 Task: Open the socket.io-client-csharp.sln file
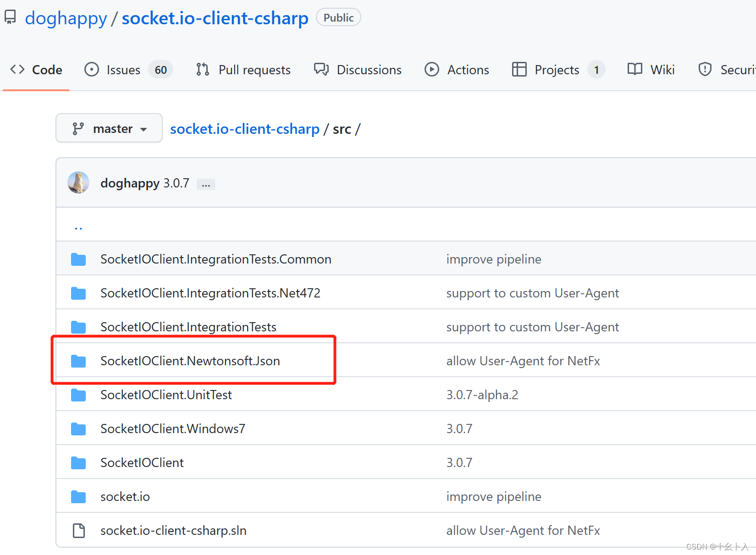pyautogui.click(x=173, y=530)
